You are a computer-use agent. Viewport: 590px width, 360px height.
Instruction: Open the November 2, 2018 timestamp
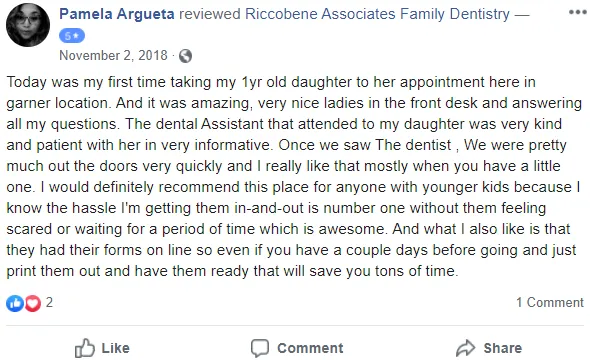[113, 56]
